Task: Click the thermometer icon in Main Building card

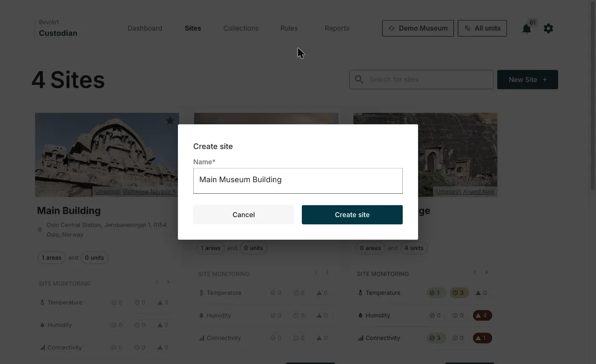Action: [x=42, y=303]
